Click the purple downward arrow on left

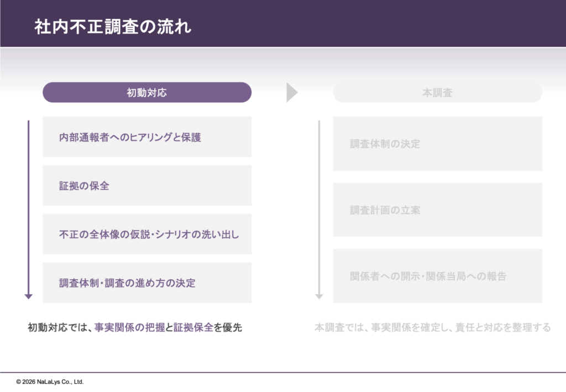(29, 210)
